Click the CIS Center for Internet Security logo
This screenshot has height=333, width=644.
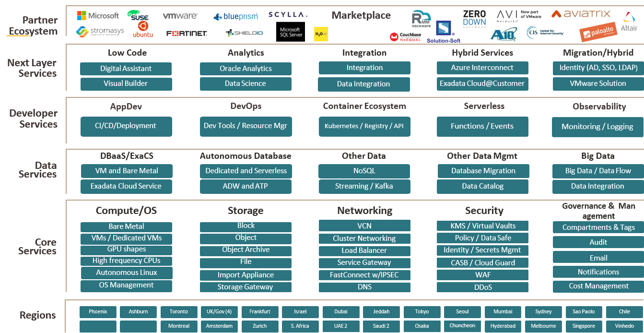(x=545, y=33)
